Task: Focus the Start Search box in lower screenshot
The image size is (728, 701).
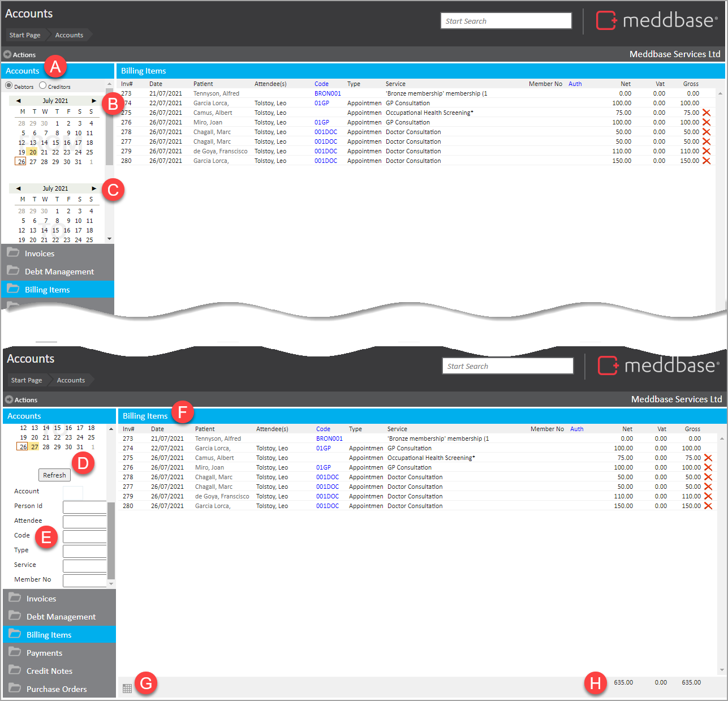Action: pos(508,366)
